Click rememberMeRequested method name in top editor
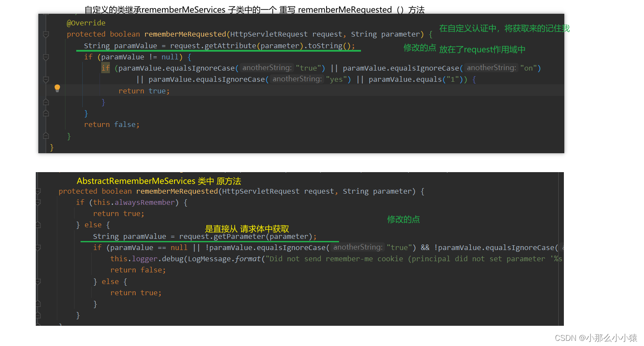The height and width of the screenshot is (346, 644). pyautogui.click(x=185, y=34)
